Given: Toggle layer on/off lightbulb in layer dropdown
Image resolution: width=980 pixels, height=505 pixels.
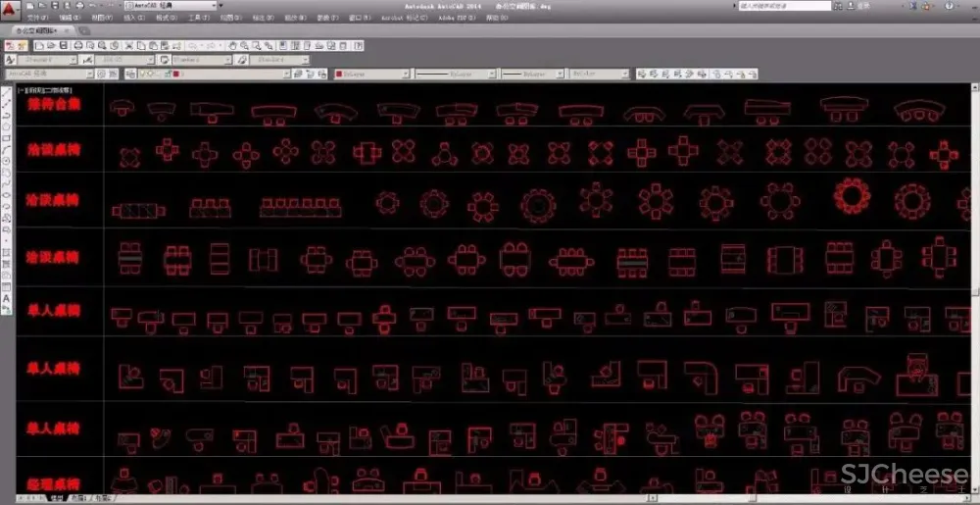Looking at the screenshot, I should [x=140, y=74].
